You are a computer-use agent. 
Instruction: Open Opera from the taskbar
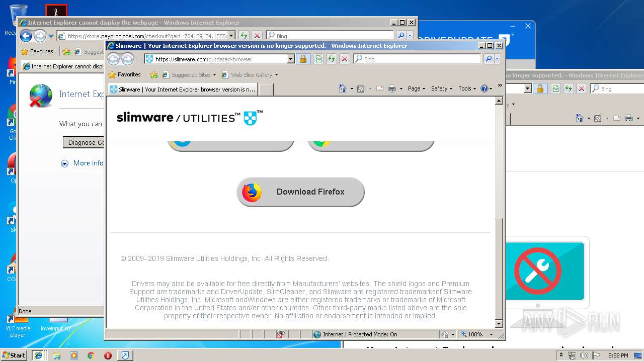tap(108, 355)
